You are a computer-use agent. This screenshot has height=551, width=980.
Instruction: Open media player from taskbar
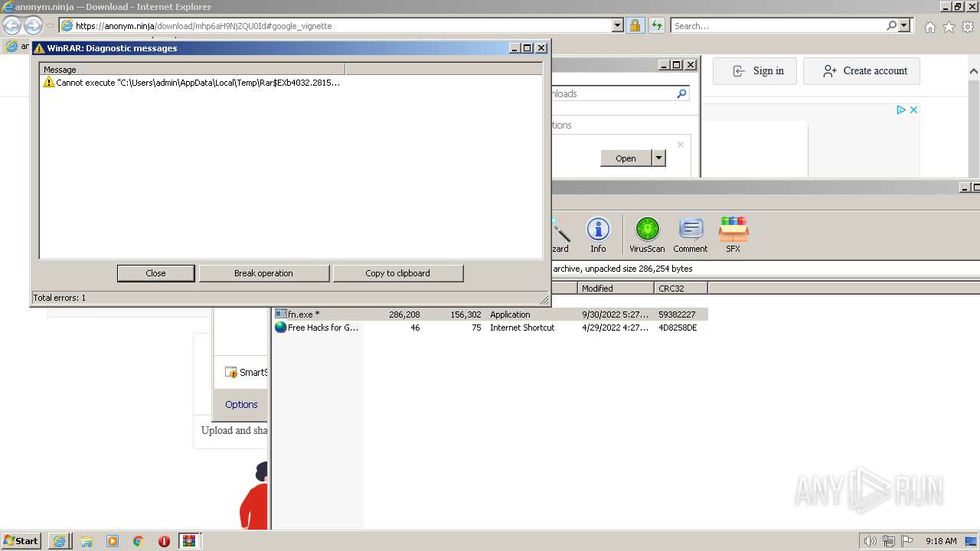113,541
